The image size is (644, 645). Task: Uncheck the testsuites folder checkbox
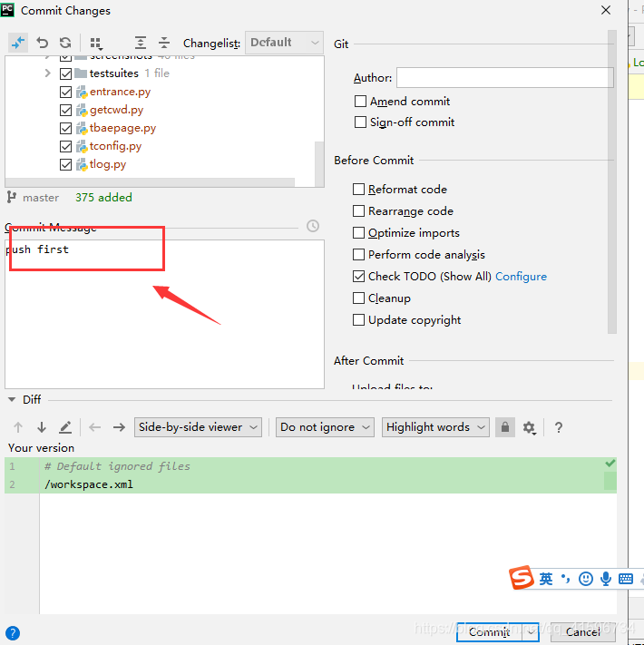[x=66, y=73]
